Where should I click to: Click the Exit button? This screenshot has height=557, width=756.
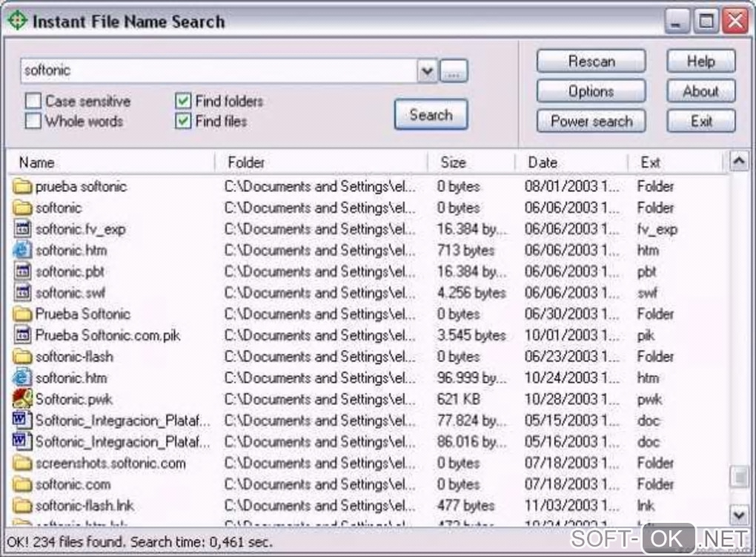tap(701, 121)
